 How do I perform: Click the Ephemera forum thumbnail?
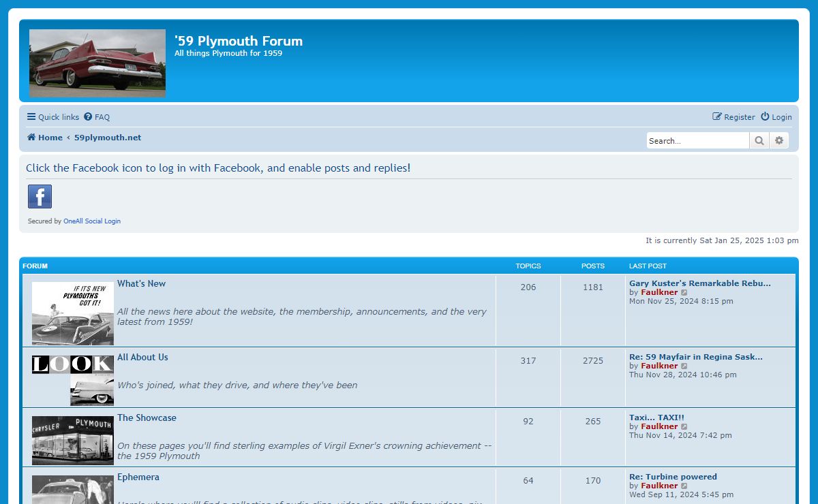click(73, 490)
